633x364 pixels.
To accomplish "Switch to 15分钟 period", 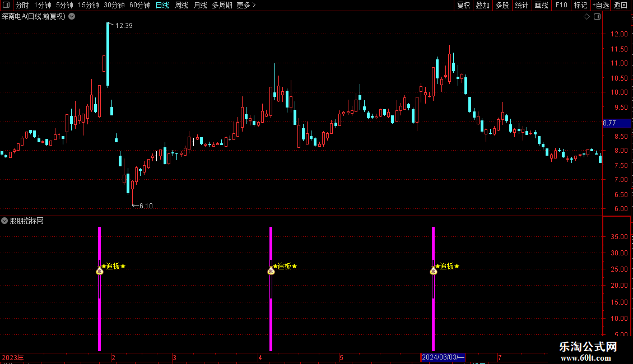I will 88,5.
